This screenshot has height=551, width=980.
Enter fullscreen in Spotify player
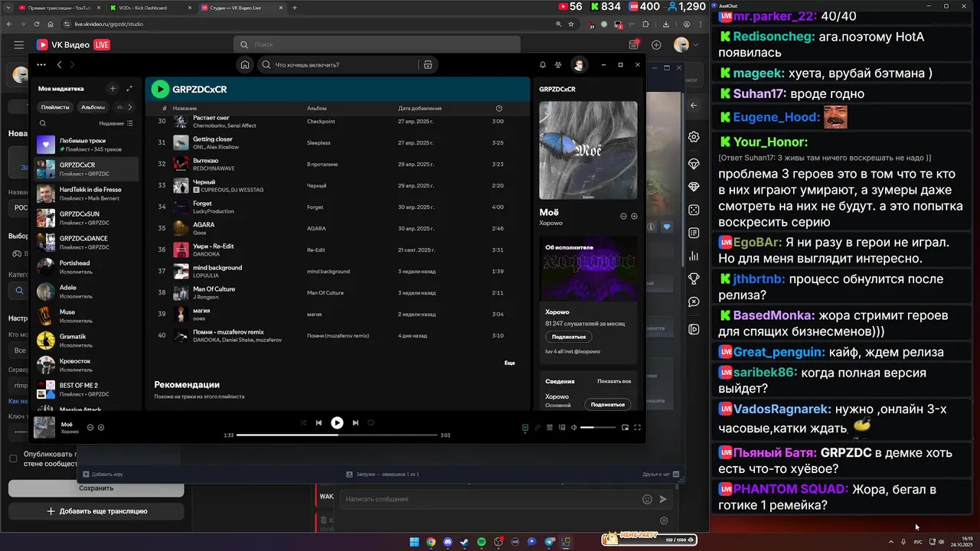point(637,428)
